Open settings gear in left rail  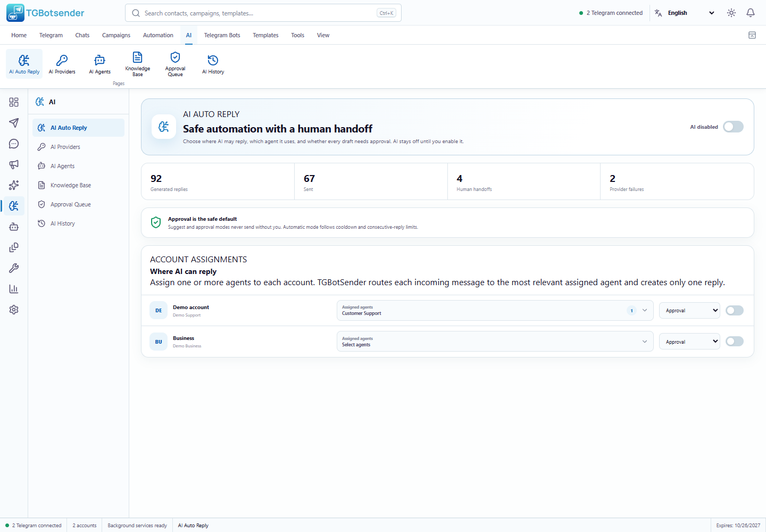tap(14, 310)
